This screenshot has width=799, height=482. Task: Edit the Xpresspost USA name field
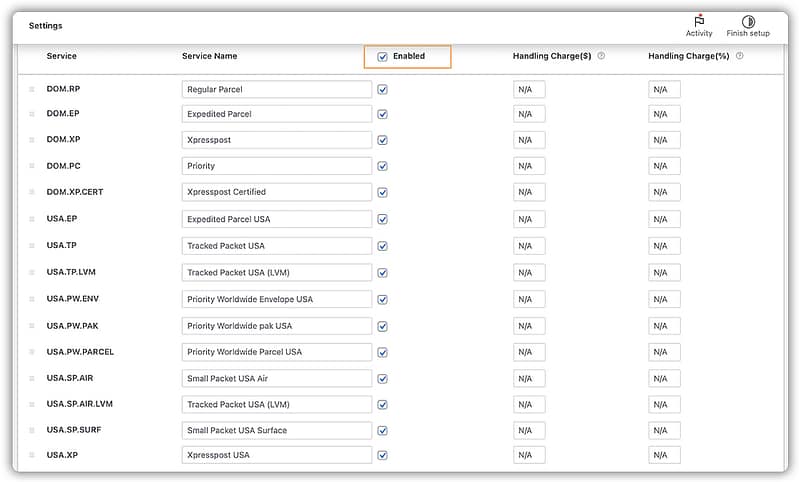[x=277, y=455]
